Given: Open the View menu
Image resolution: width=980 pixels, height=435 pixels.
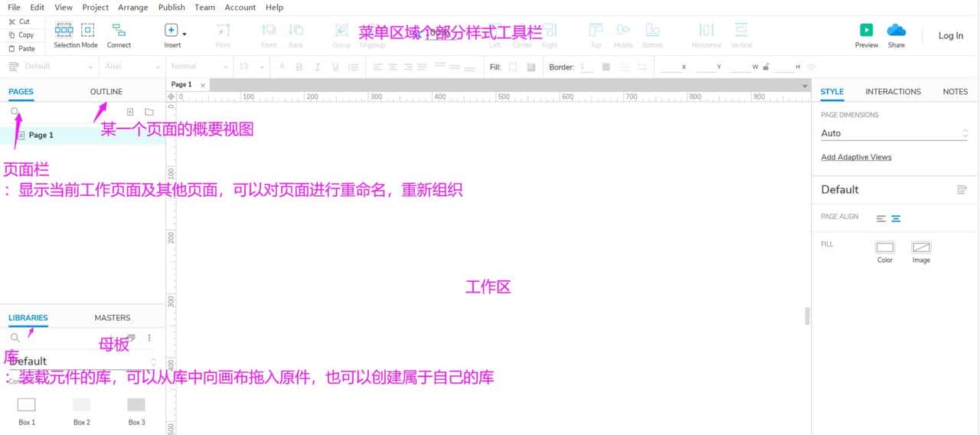Looking at the screenshot, I should (64, 7).
